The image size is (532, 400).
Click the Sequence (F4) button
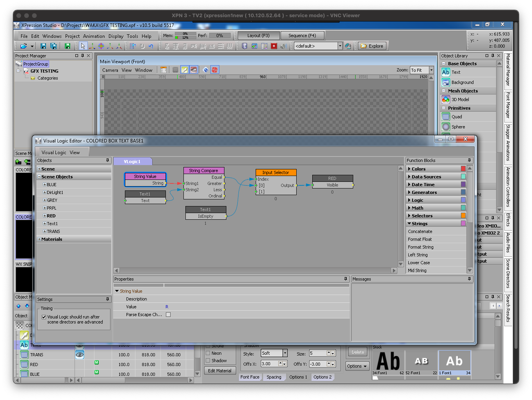pyautogui.click(x=302, y=36)
